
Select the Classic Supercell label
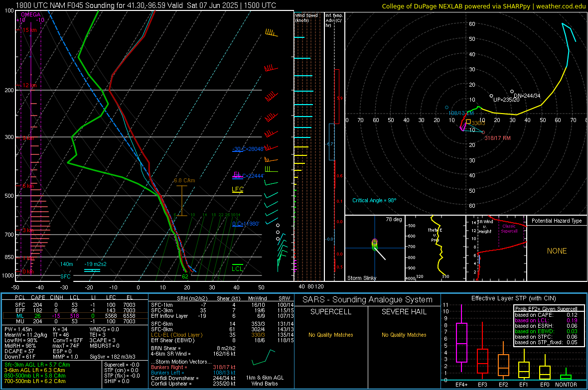[x=509, y=229]
